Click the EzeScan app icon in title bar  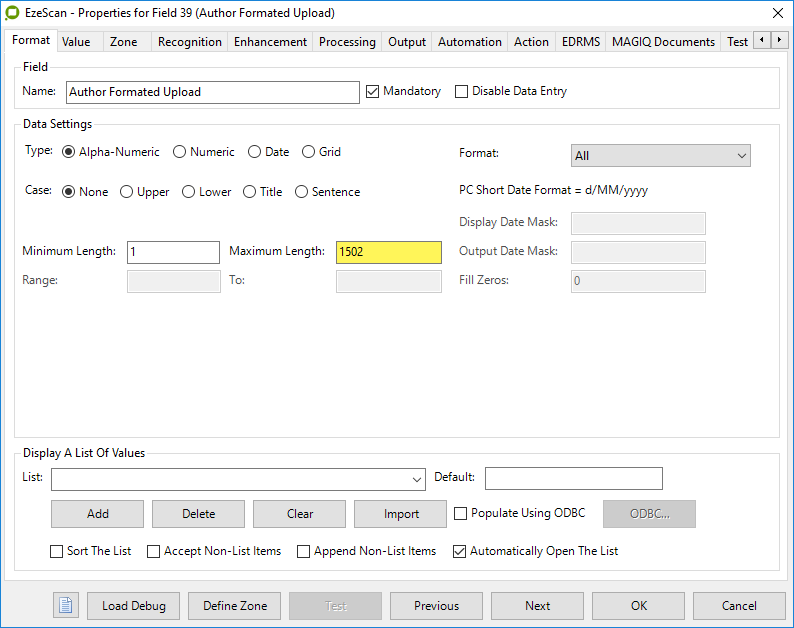coord(12,13)
